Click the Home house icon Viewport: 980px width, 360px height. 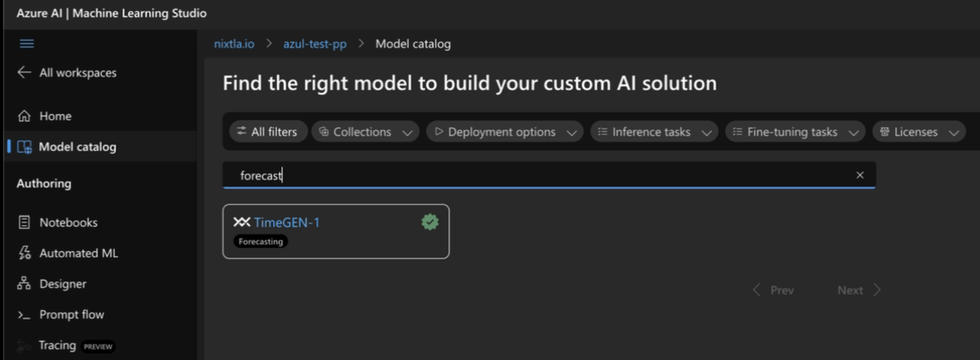point(24,116)
